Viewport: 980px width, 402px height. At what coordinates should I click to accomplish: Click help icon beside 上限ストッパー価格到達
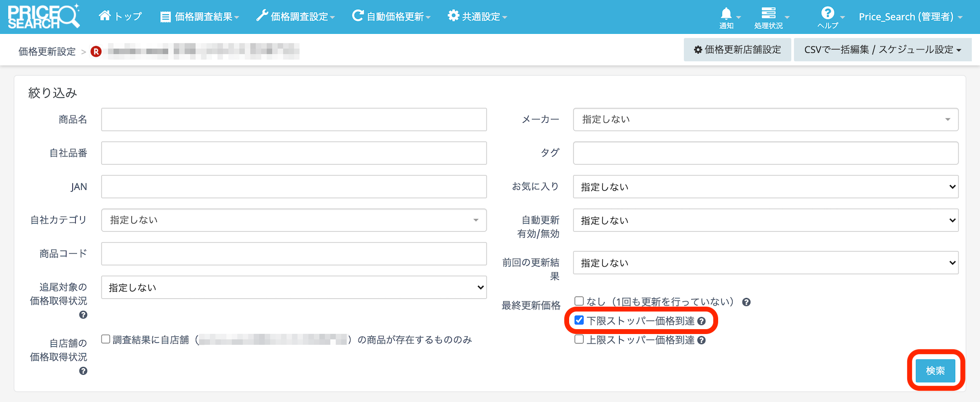point(702,340)
